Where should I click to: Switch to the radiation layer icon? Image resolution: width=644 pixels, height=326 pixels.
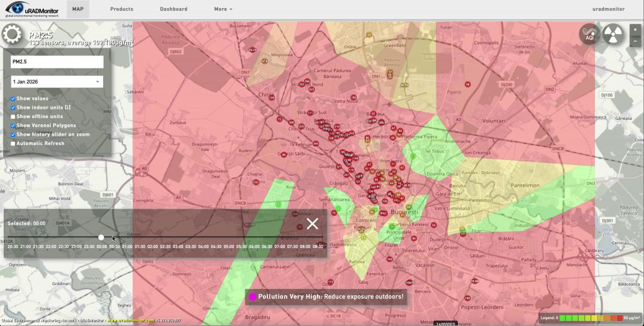pyautogui.click(x=613, y=35)
